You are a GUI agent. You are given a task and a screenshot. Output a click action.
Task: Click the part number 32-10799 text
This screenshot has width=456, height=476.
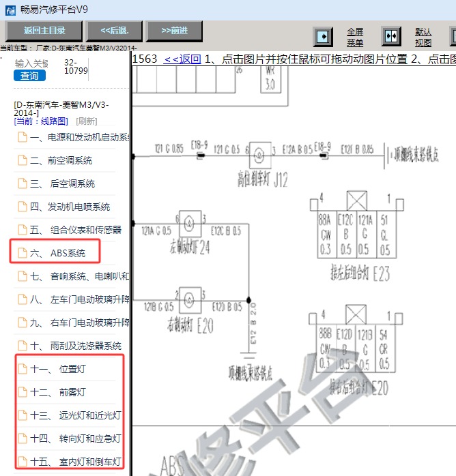point(76,66)
